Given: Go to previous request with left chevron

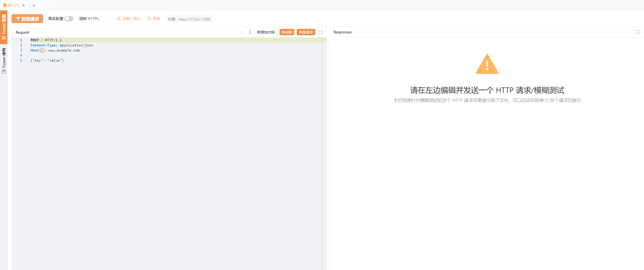Looking at the screenshot, I should (242, 32).
